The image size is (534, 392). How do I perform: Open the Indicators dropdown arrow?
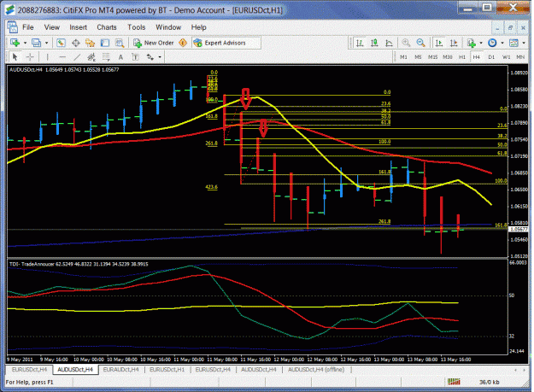click(481, 43)
